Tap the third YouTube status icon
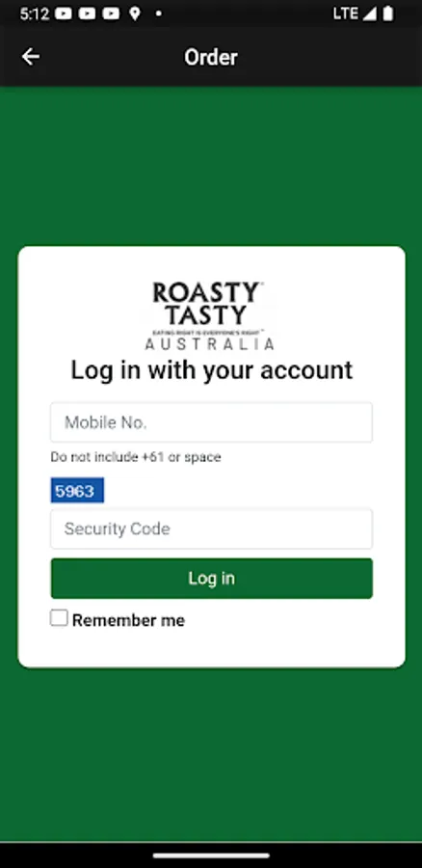This screenshot has width=422, height=868. click(111, 14)
